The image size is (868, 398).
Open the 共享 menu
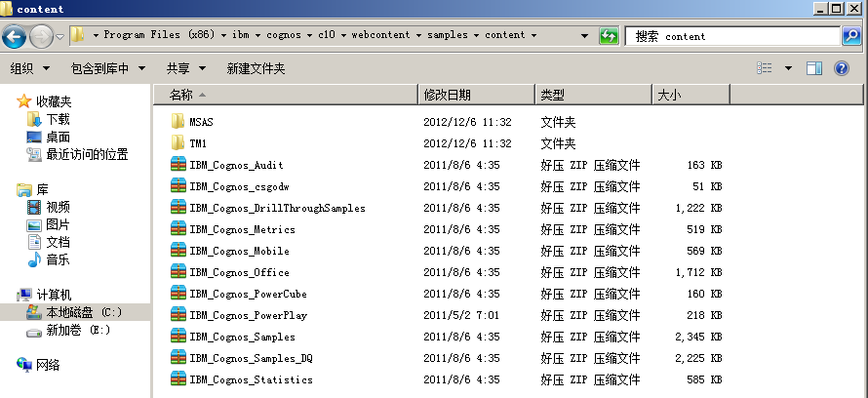coord(186,68)
